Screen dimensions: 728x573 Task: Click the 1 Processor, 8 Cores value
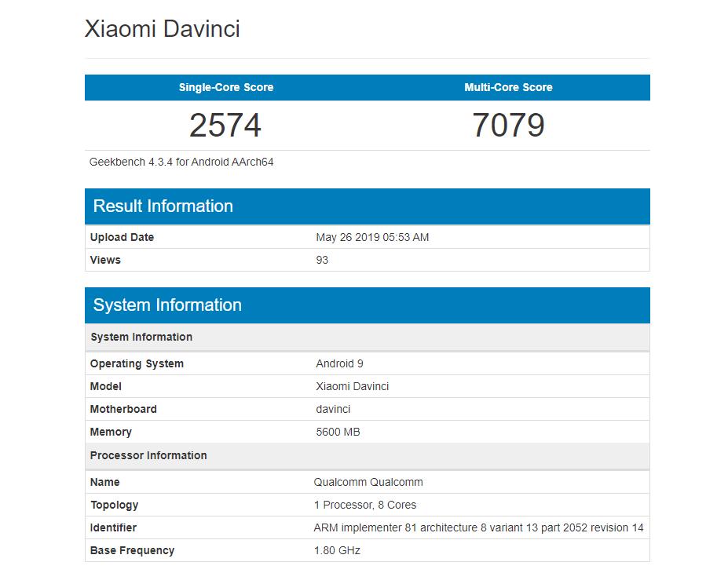tap(365, 505)
